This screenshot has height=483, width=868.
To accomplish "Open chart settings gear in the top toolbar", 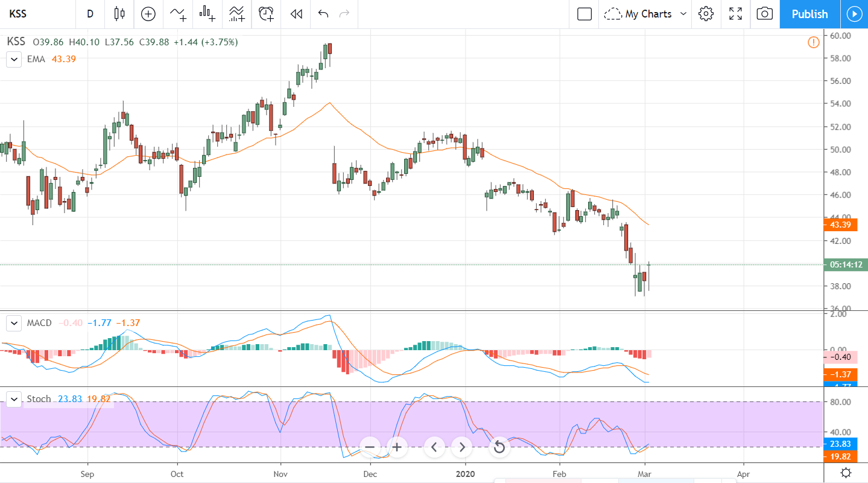I will pos(706,14).
